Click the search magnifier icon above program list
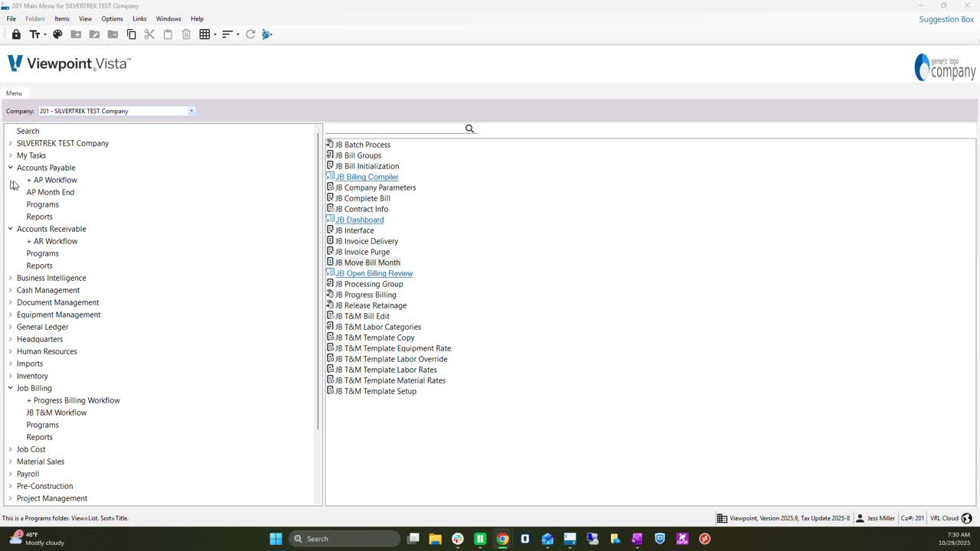 (x=469, y=129)
